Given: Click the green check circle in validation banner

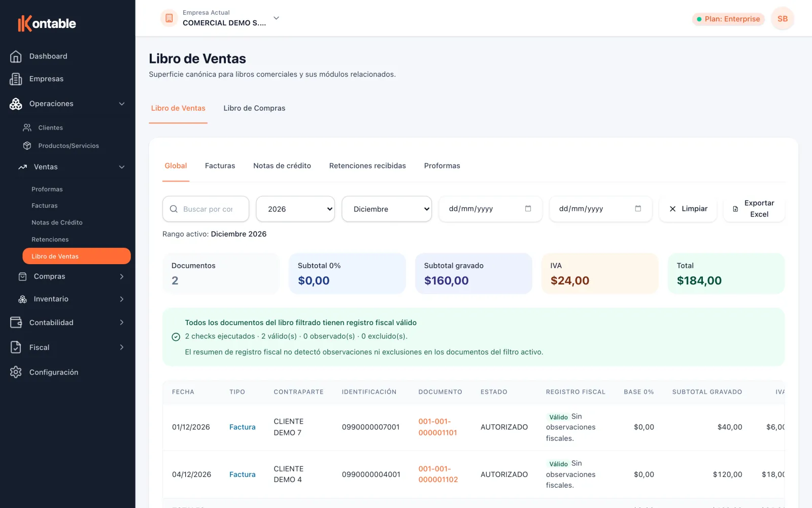Looking at the screenshot, I should pos(176,337).
